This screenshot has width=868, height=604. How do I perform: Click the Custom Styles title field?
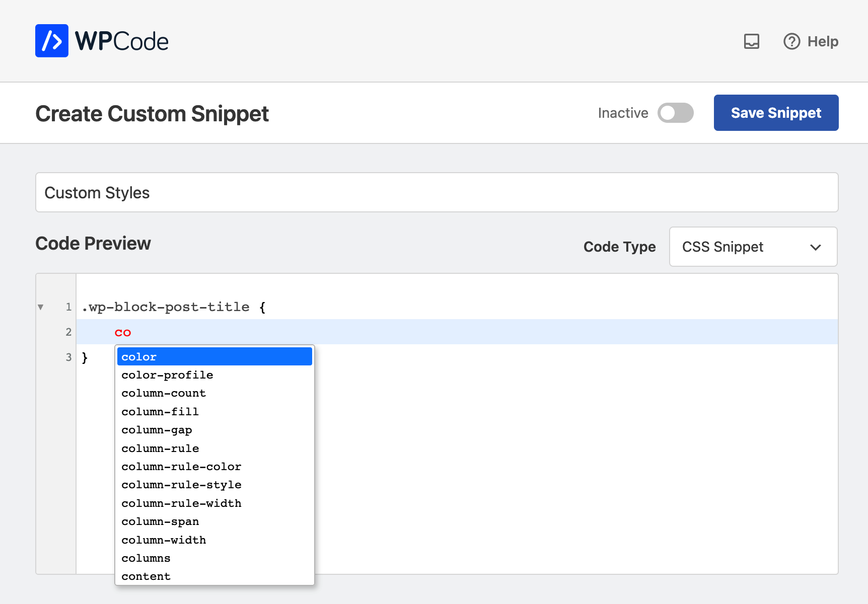coord(436,193)
